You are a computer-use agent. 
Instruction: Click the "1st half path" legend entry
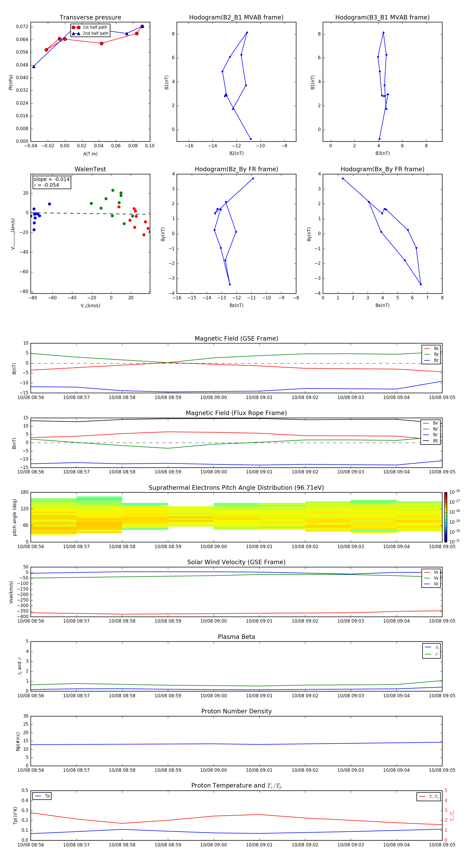pos(90,27)
